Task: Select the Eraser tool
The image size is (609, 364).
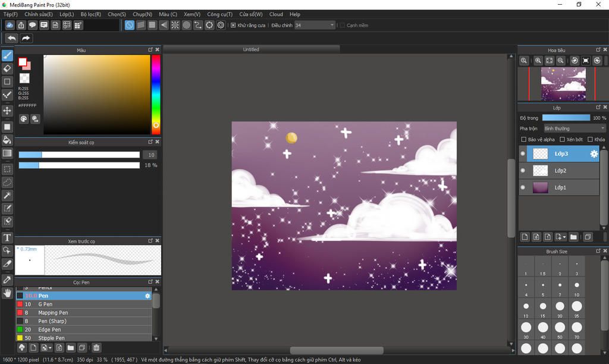Action: pyautogui.click(x=7, y=68)
